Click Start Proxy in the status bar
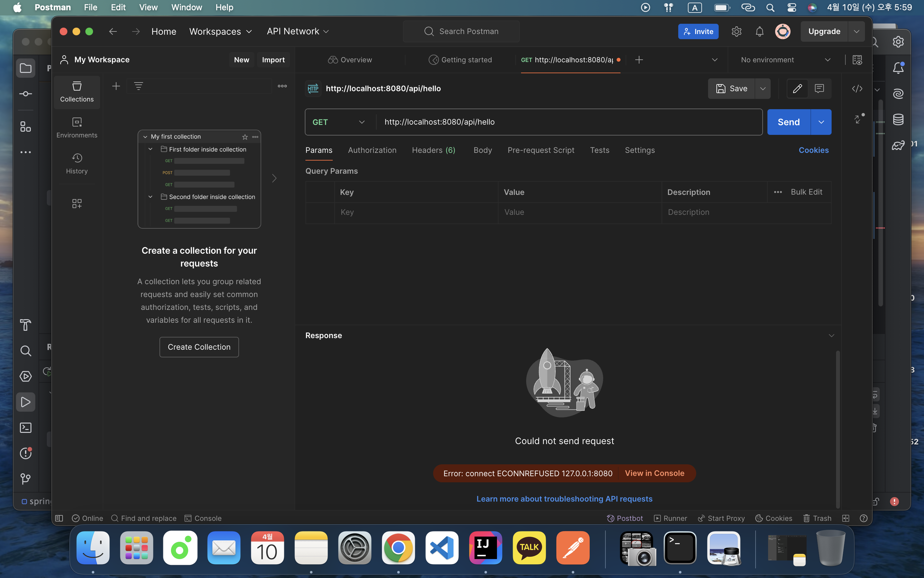 721,518
